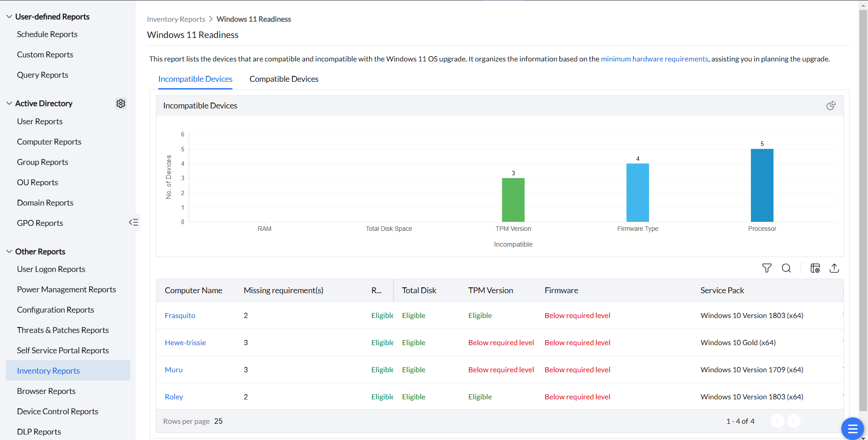
Task: Sort by the Computer Name column header
Action: [193, 290]
